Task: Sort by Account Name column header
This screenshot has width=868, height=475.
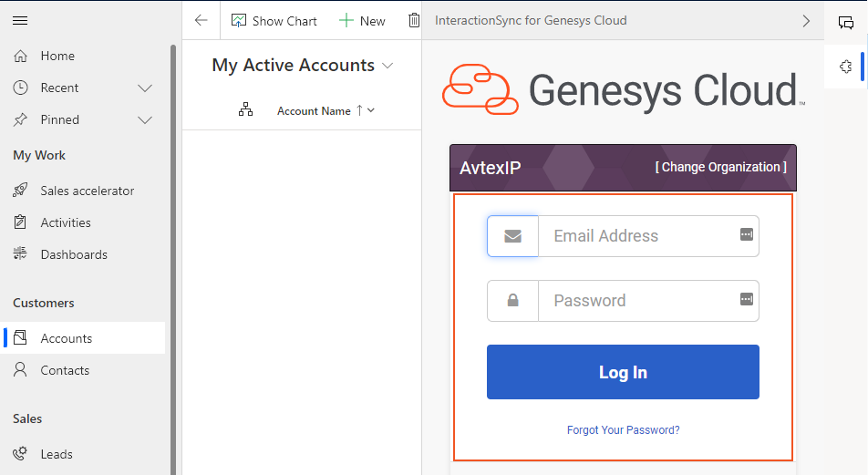Action: (x=314, y=110)
